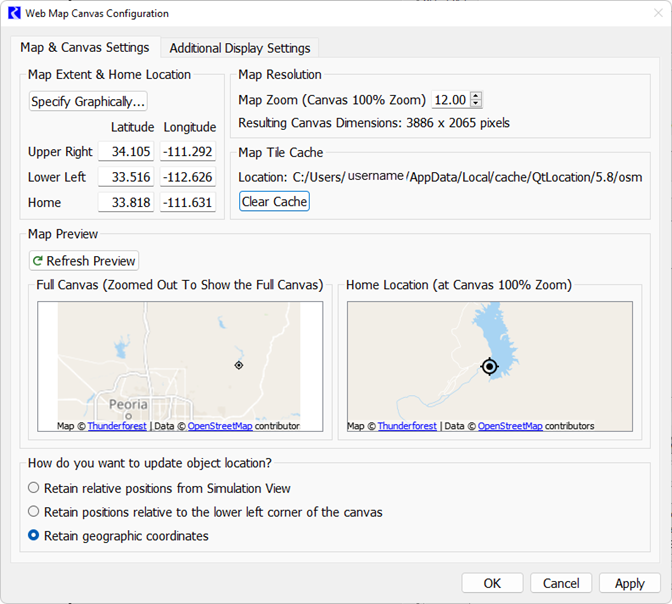Click the Home Latitude field
This screenshot has height=604, width=672.
(x=125, y=203)
